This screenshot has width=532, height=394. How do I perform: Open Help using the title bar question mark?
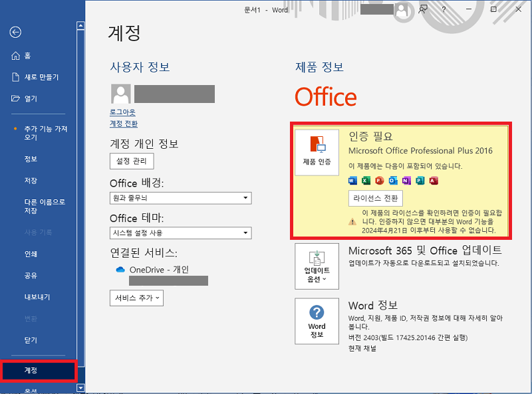tap(443, 10)
